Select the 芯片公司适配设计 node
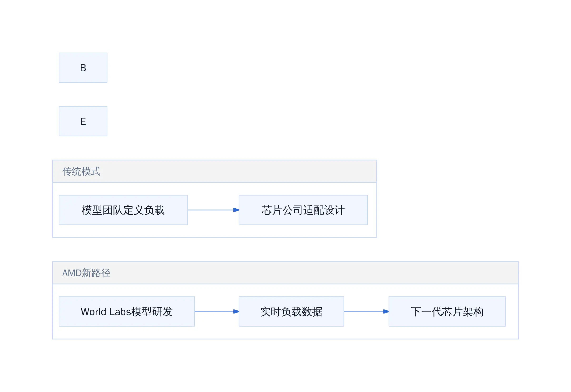The height and width of the screenshot is (392, 571). (x=303, y=210)
